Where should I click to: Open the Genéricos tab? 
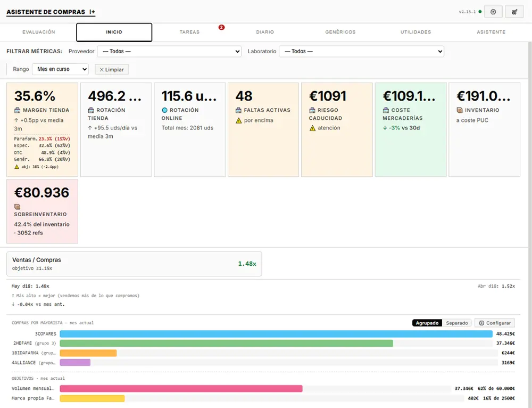tap(340, 32)
